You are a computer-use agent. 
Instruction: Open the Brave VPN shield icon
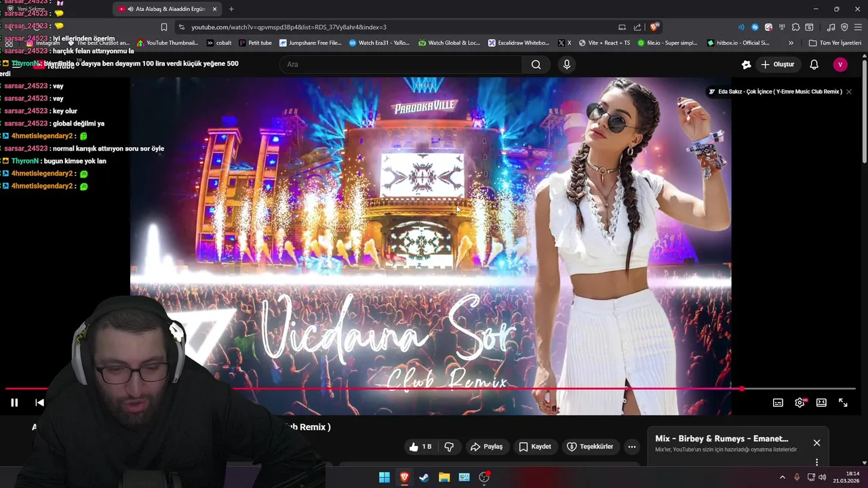[x=844, y=27]
